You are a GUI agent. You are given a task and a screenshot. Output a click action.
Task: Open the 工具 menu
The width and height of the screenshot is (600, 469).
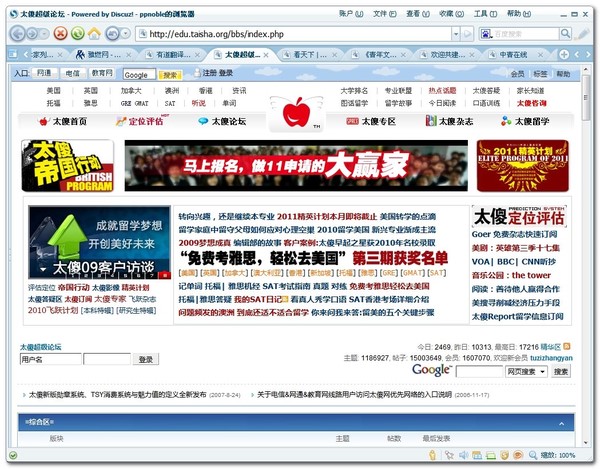(485, 14)
